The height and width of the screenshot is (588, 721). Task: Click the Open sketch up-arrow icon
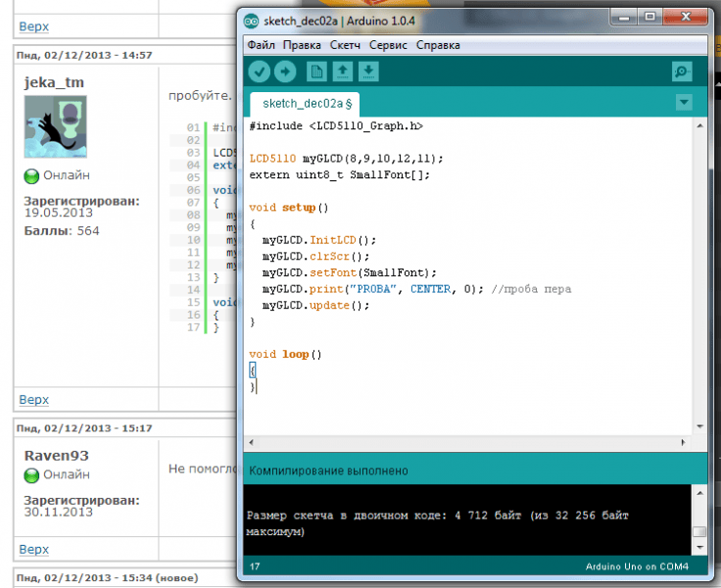(x=342, y=72)
